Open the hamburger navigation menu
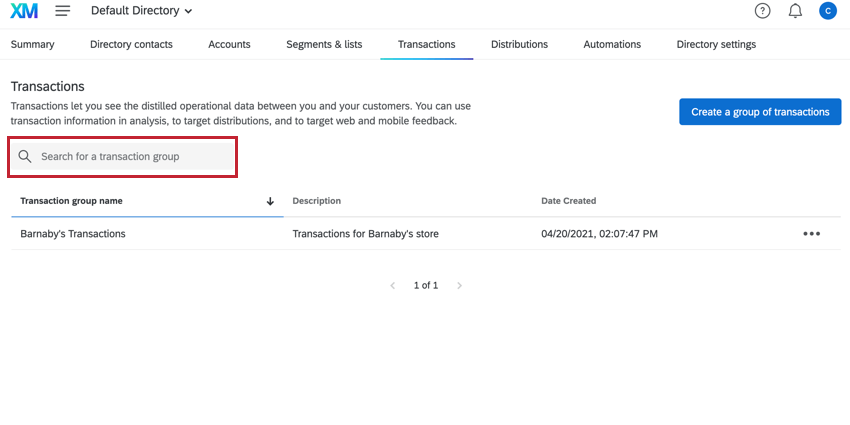The height and width of the screenshot is (425, 850). click(x=63, y=11)
